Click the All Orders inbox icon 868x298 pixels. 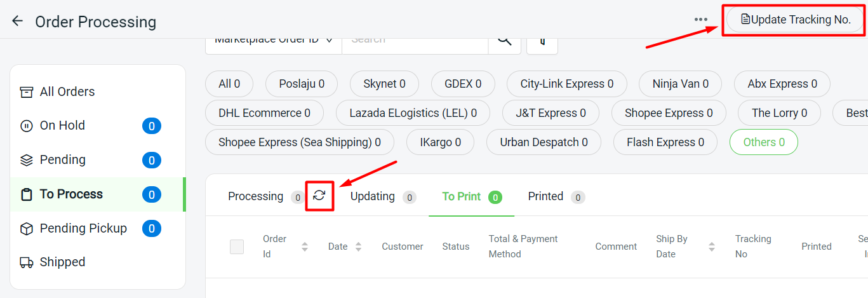27,92
